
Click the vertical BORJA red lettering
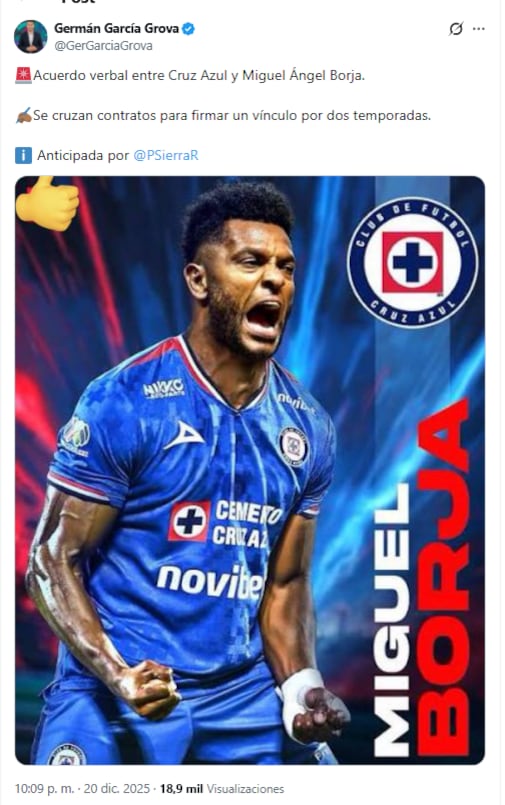442,577
